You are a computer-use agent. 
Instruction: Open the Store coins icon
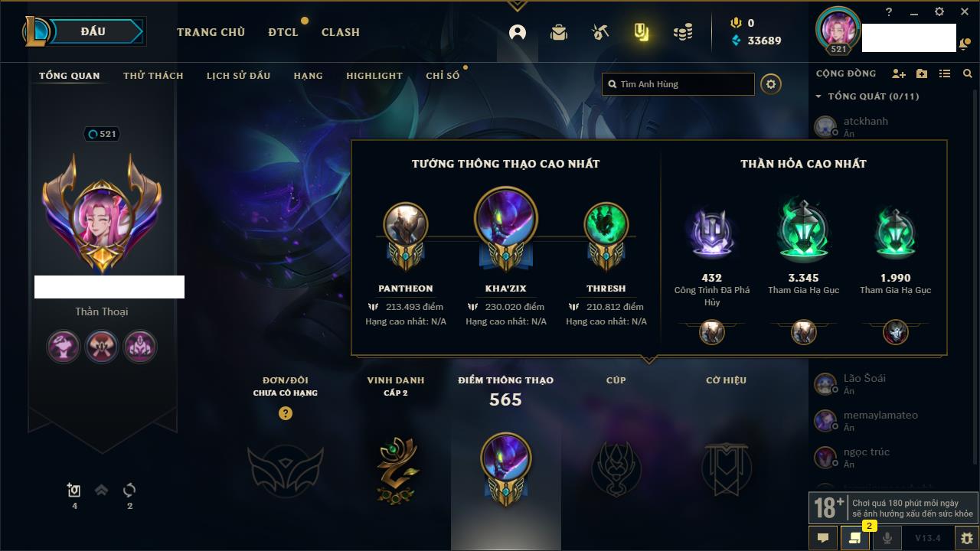tap(683, 32)
